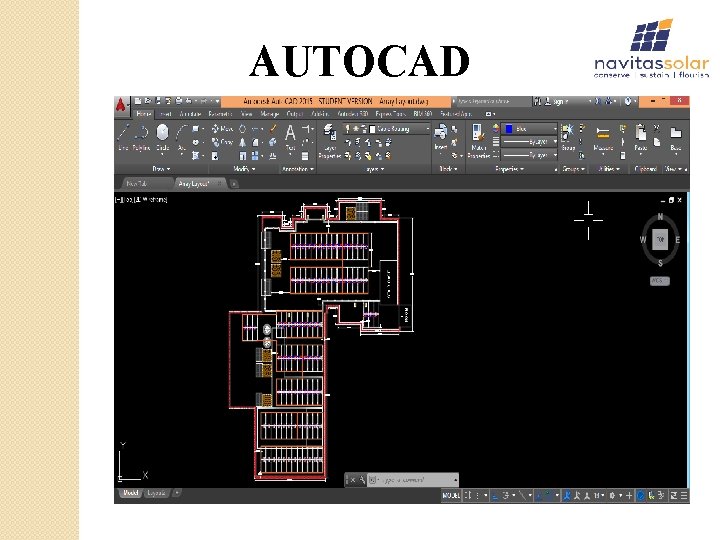Open Layer Properties manager

(x=329, y=141)
